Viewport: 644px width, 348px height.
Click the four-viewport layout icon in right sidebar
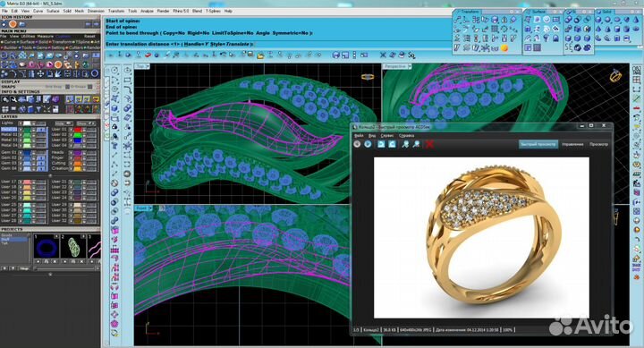click(636, 80)
